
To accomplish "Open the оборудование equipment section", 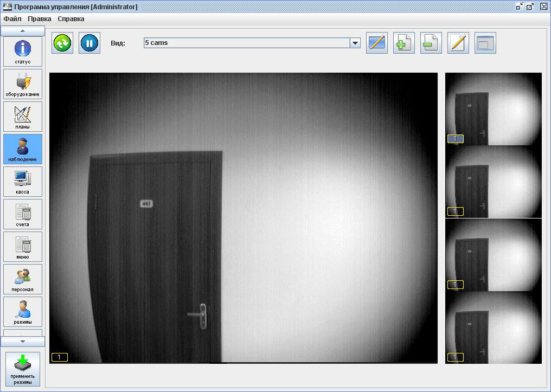I will pos(22,84).
